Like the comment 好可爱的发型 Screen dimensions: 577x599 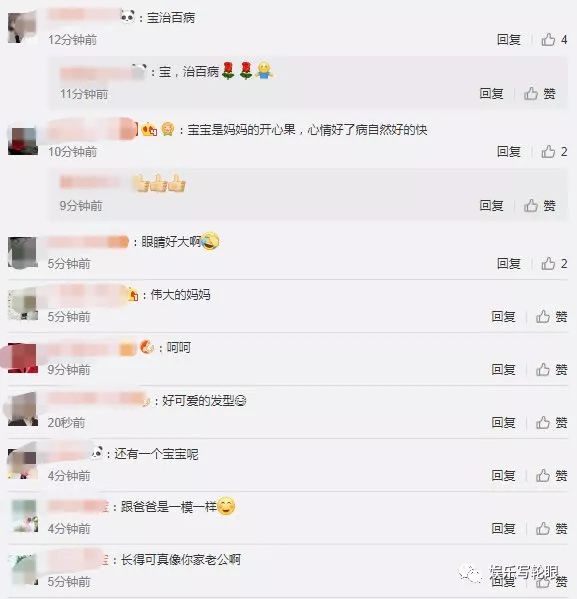coord(551,423)
